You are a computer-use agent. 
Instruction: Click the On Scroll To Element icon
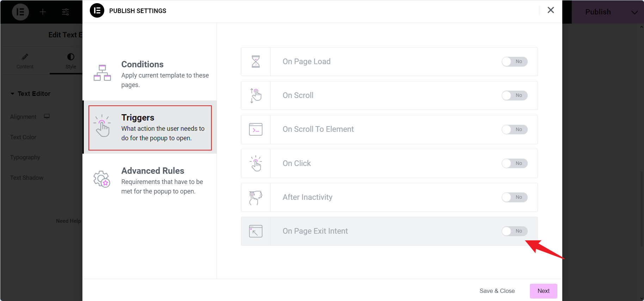click(256, 129)
